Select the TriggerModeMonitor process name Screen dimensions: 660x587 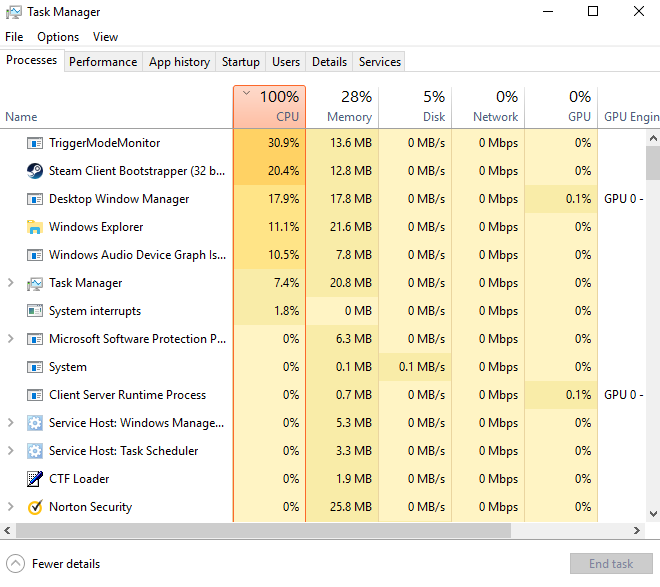[104, 143]
